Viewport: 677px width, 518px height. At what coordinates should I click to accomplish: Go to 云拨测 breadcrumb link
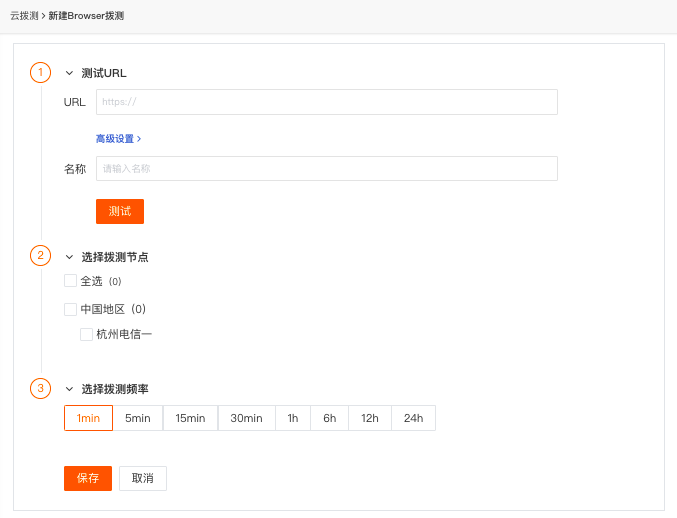click(24, 16)
